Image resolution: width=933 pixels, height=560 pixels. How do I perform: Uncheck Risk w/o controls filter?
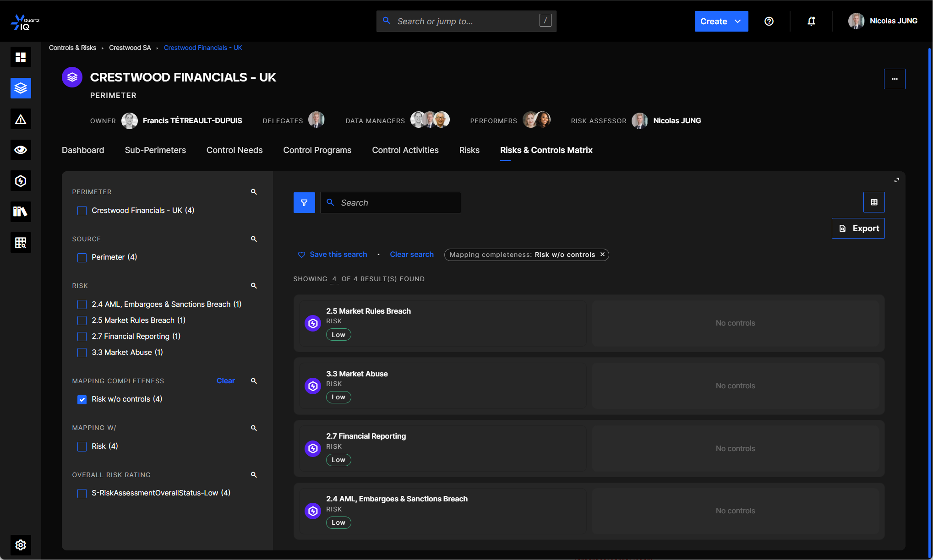(82, 399)
